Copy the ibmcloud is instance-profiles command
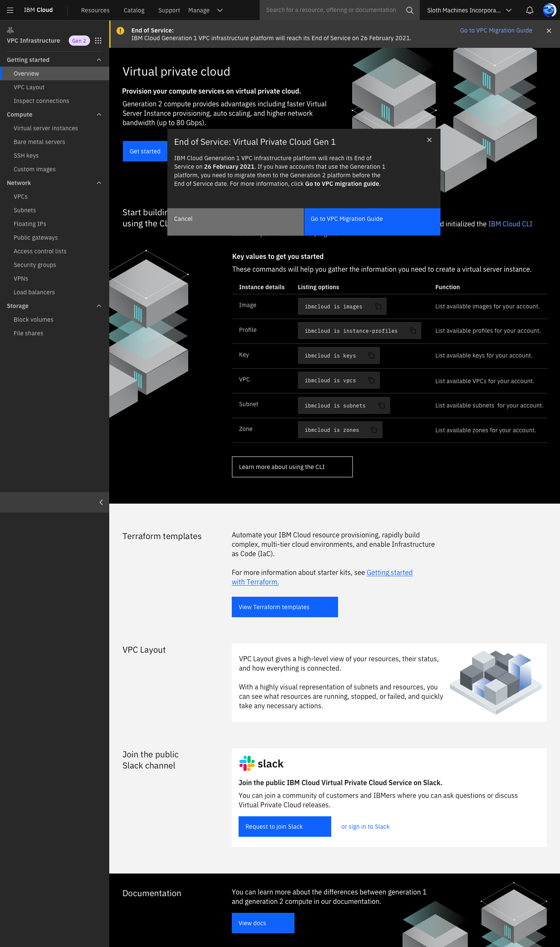 click(413, 331)
